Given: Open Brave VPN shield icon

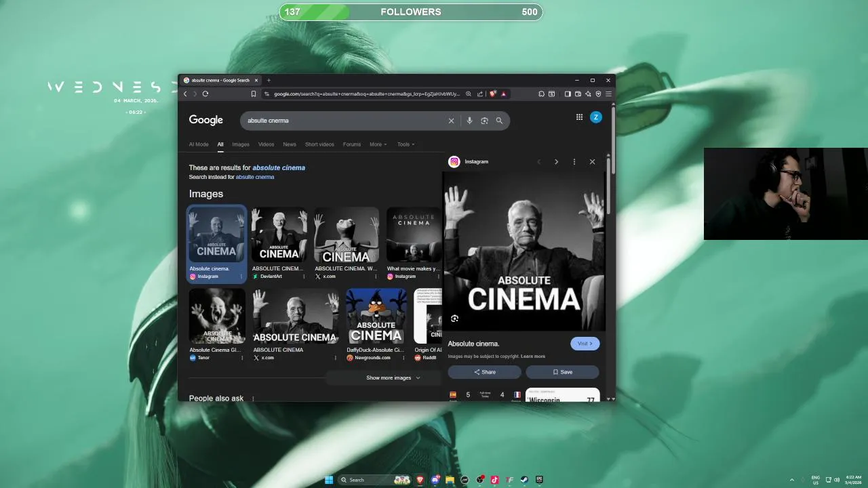Looking at the screenshot, I should click(598, 94).
